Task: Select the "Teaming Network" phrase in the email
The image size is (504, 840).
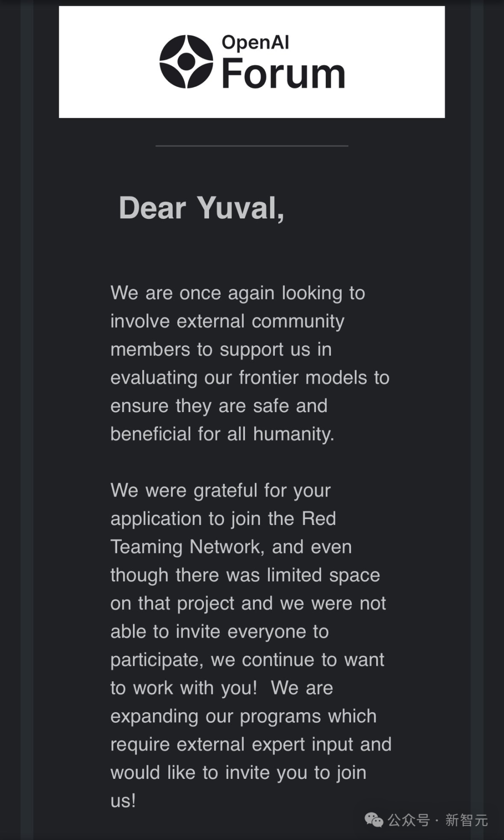Action: pos(188,547)
